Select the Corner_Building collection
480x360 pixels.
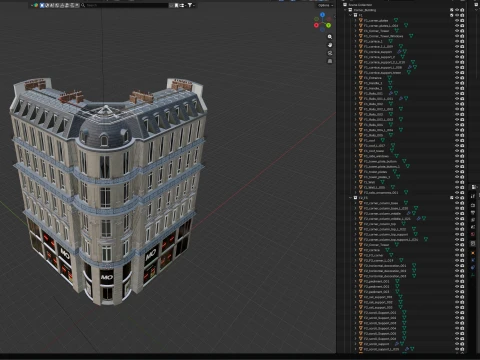[365, 10]
